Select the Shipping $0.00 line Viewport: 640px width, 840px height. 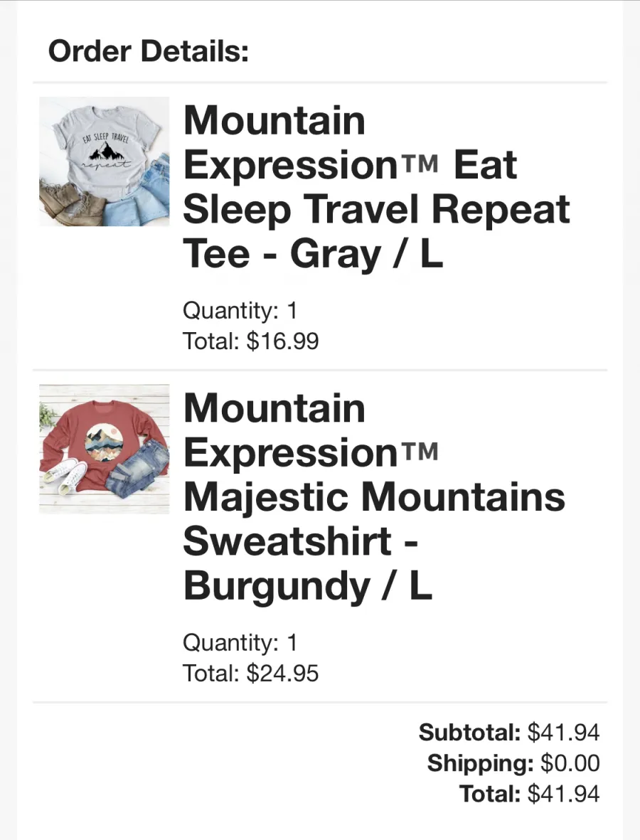click(x=513, y=763)
